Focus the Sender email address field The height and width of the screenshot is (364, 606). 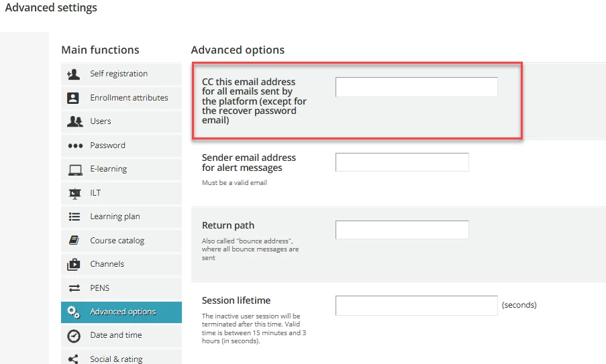click(x=402, y=162)
